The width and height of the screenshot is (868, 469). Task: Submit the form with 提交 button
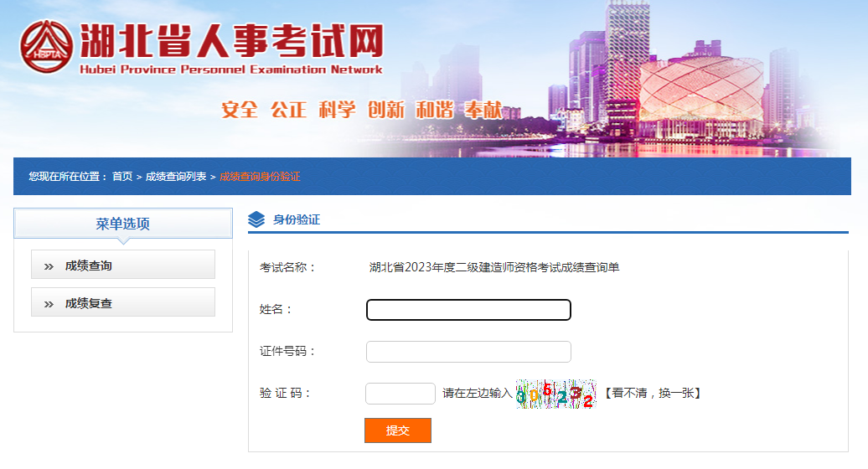click(x=398, y=430)
